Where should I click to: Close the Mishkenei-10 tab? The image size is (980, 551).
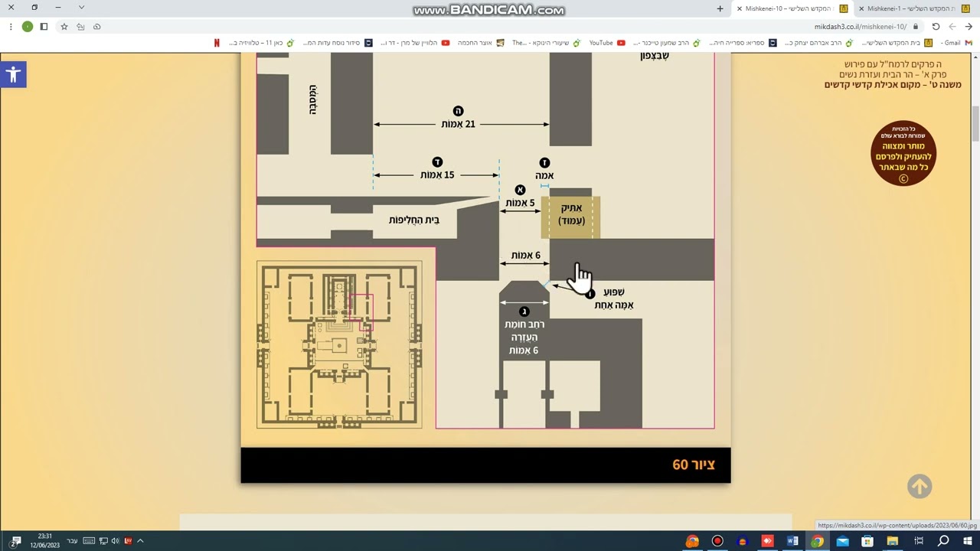click(x=739, y=8)
